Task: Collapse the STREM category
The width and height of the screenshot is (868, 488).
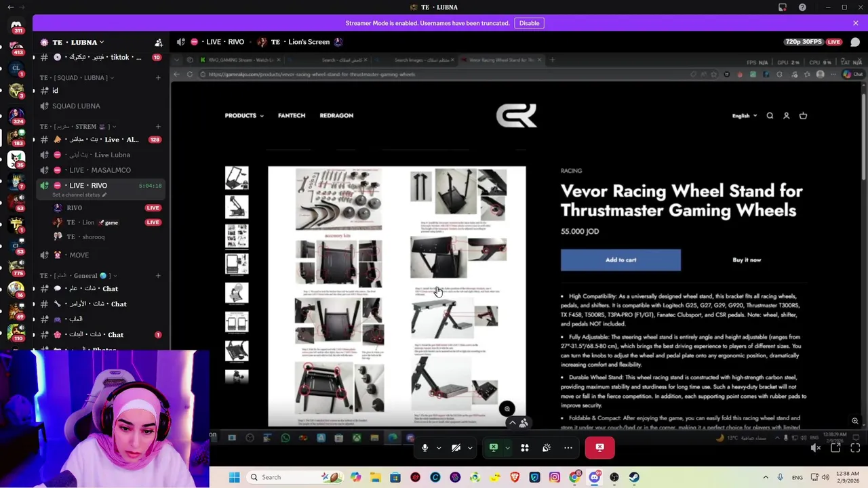Action: point(78,127)
